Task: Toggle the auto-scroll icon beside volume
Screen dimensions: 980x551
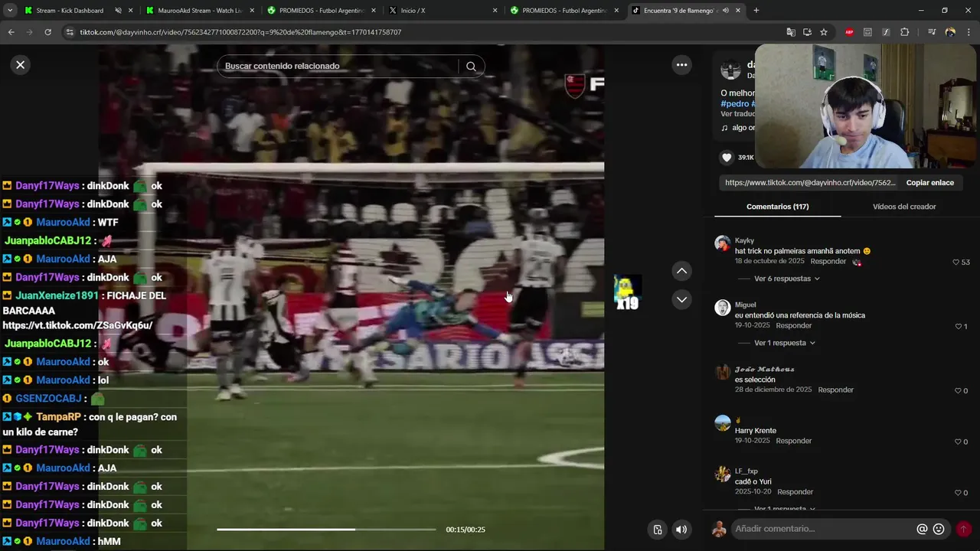Action: 657,530
